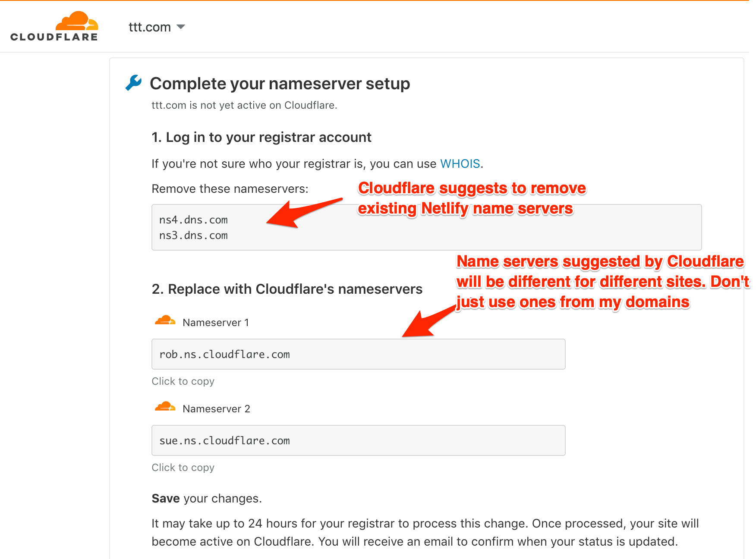Select the sue.ns.cloudflare.com nameserver field
The width and height of the screenshot is (756, 559).
pyautogui.click(x=358, y=440)
